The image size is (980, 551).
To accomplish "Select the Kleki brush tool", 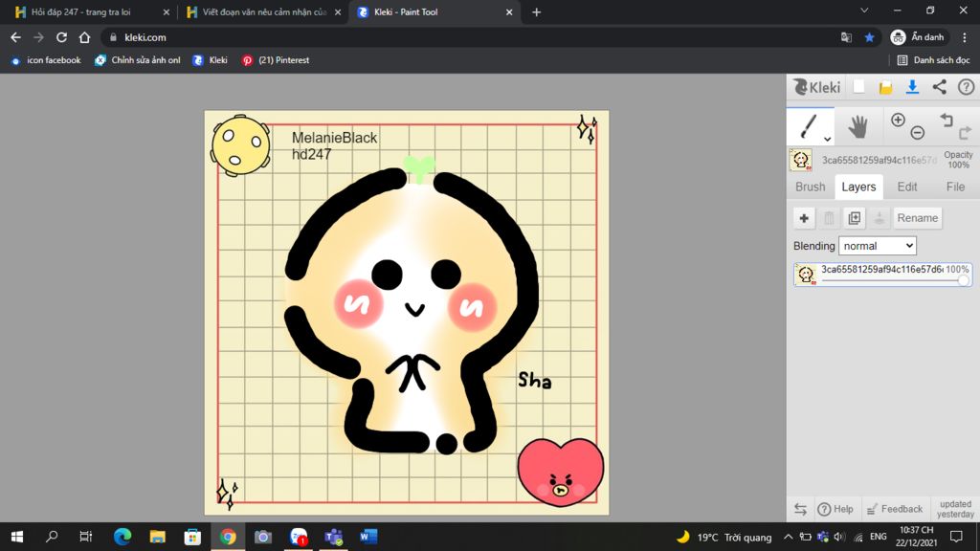I will (x=808, y=126).
